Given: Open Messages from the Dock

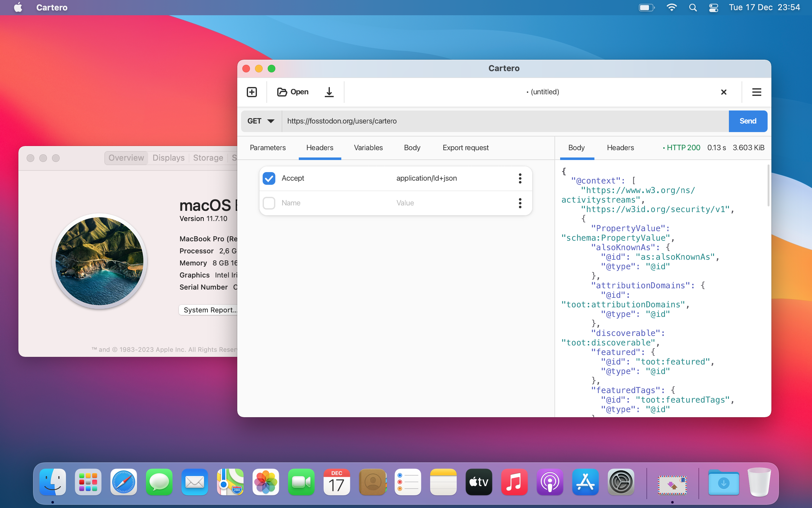Looking at the screenshot, I should click(159, 482).
